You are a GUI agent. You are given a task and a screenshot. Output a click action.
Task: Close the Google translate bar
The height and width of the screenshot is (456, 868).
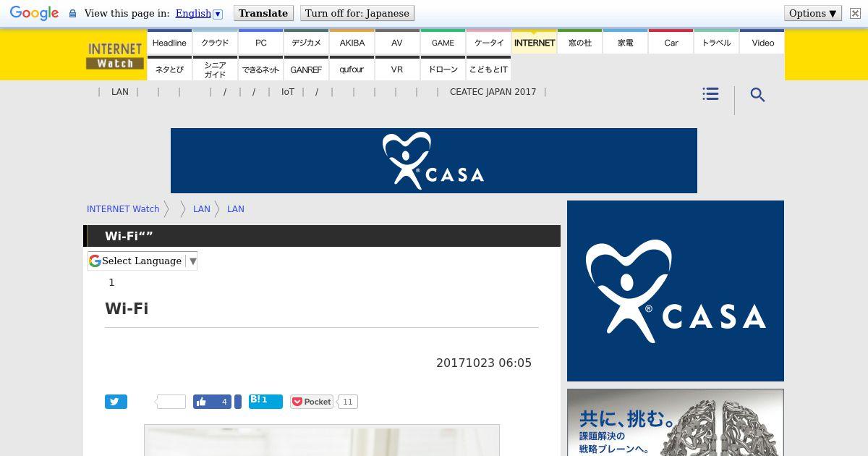855,14
